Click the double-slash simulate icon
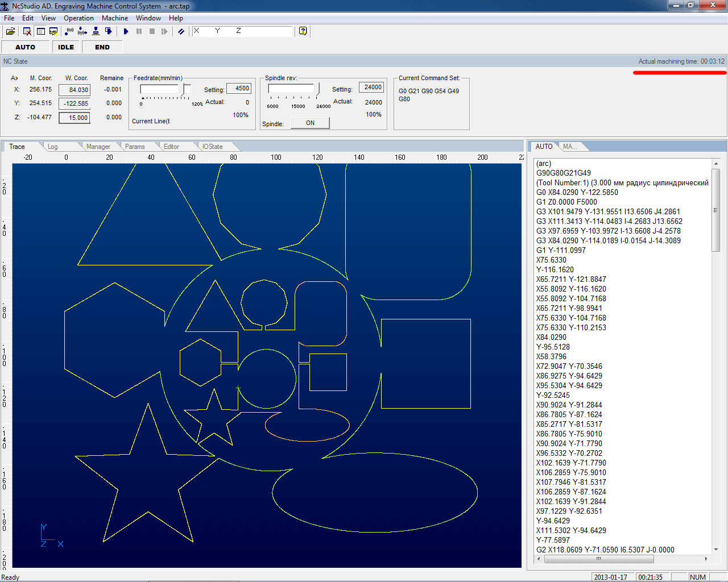Screen dimensions: 728x582 tap(181, 31)
